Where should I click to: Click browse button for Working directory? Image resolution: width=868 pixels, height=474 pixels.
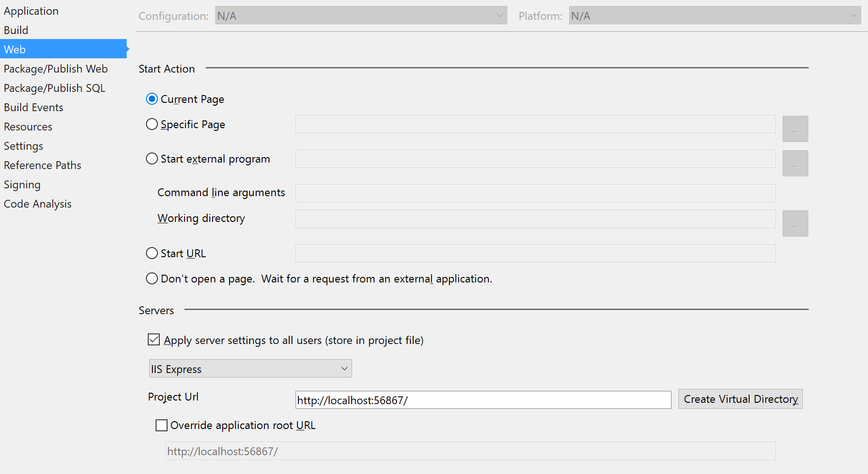795,224
